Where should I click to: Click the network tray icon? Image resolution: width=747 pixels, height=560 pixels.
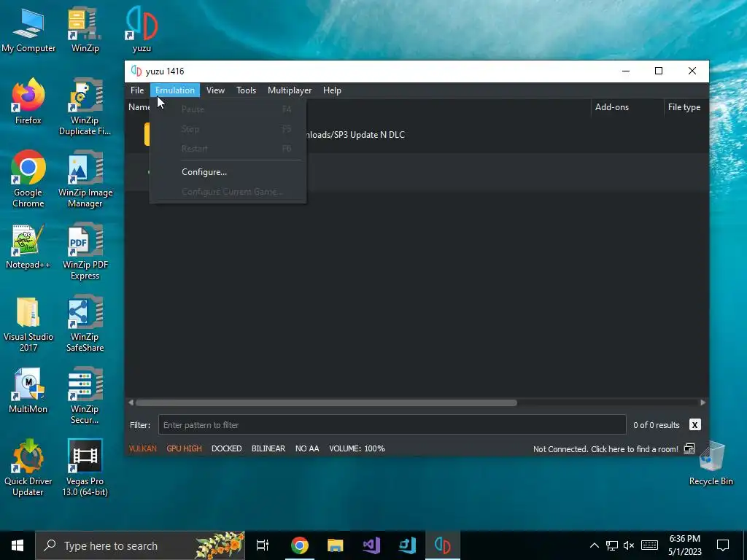click(612, 545)
